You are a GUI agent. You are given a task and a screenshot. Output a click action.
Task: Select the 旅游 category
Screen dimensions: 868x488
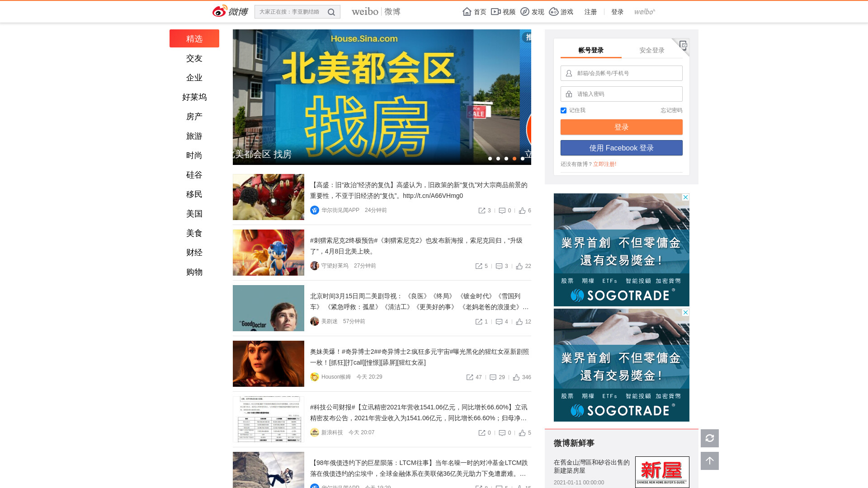pyautogui.click(x=194, y=136)
